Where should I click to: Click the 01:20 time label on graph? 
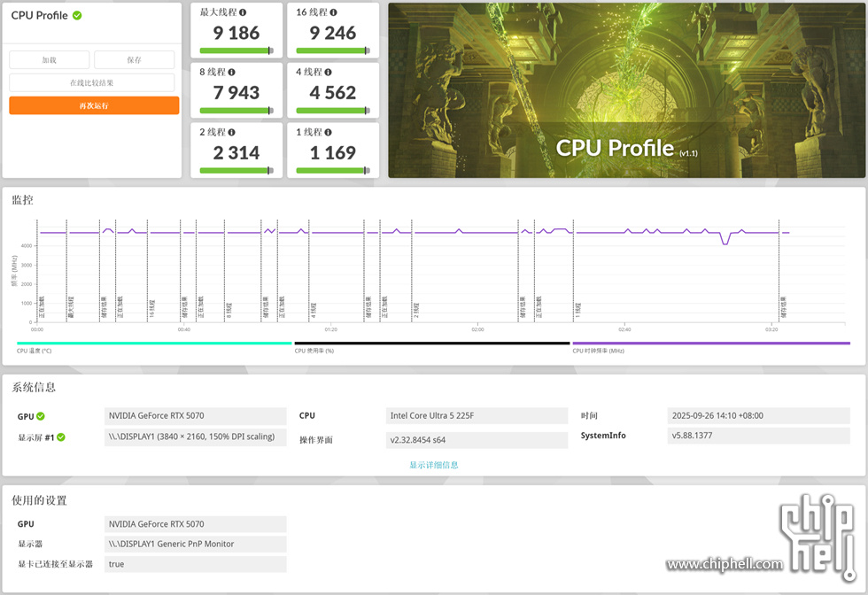pos(331,329)
